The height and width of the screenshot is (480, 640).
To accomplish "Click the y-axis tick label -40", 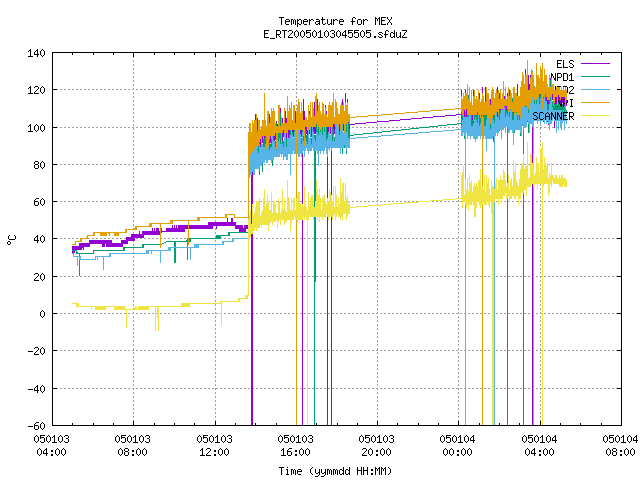I will [36, 389].
